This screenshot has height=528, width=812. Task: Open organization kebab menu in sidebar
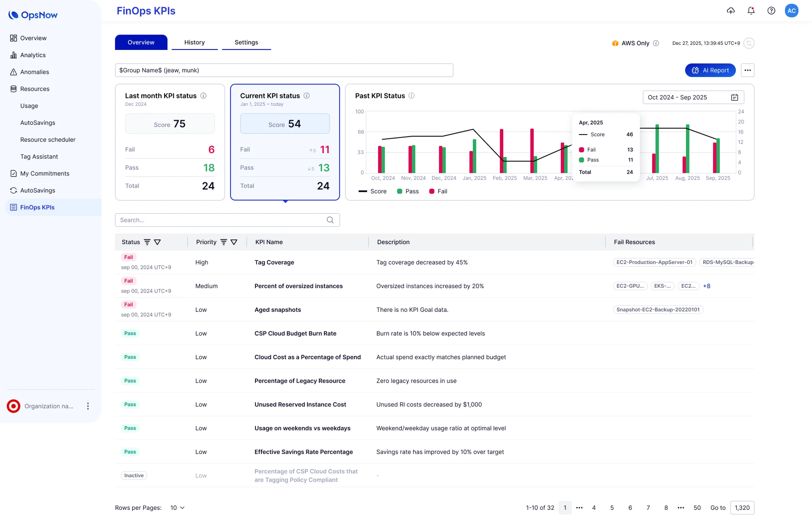pos(88,406)
